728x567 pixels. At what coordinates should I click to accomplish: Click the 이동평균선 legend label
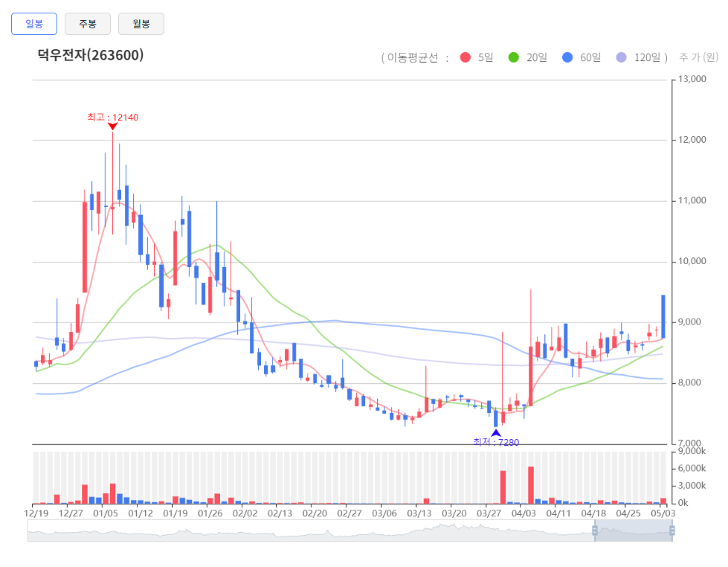413,57
